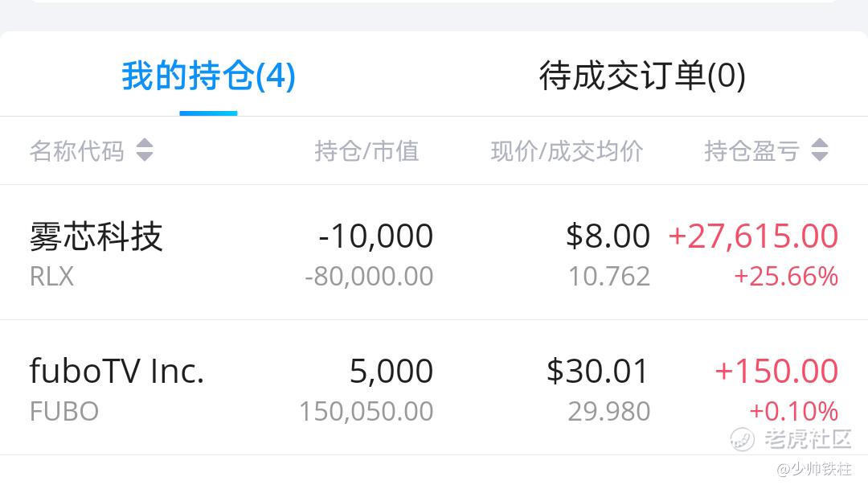
Task: Tap the RLX position quantity -10,000
Action: click(375, 236)
